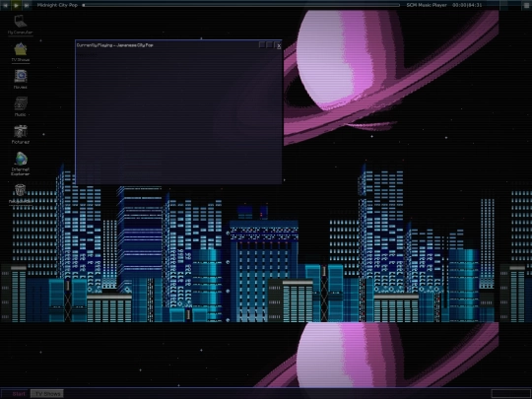
Task: Skip to previous track in music player
Action: point(5,5)
